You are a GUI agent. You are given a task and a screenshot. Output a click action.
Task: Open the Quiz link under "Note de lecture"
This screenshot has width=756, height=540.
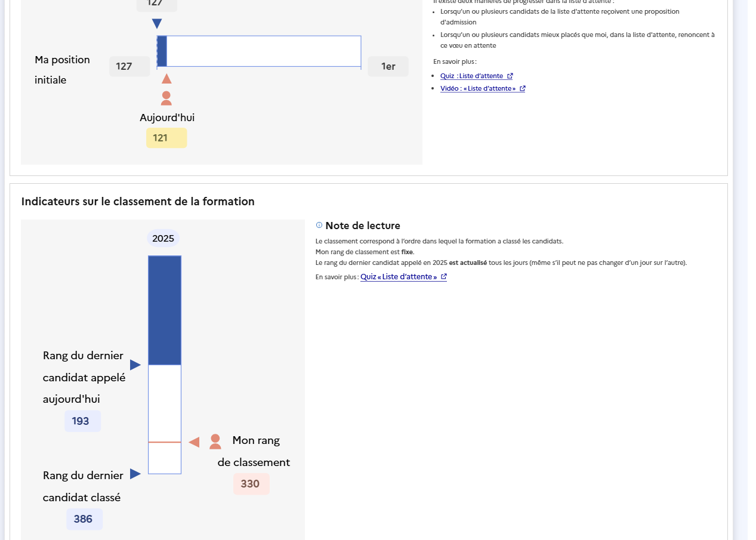(x=399, y=277)
